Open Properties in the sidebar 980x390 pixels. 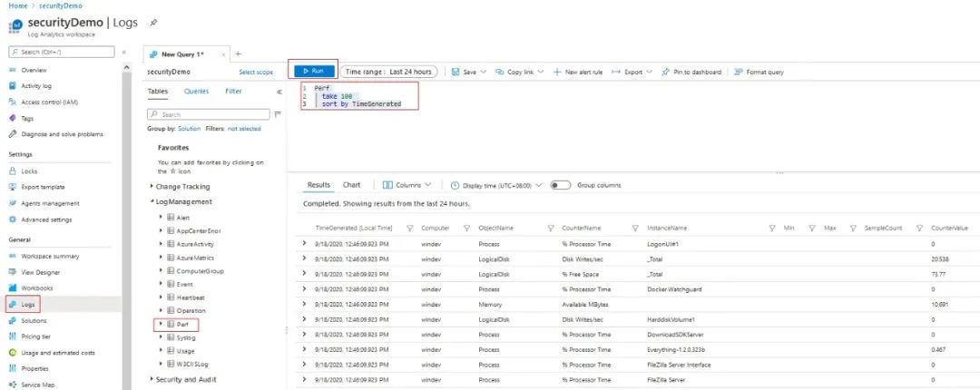point(35,369)
